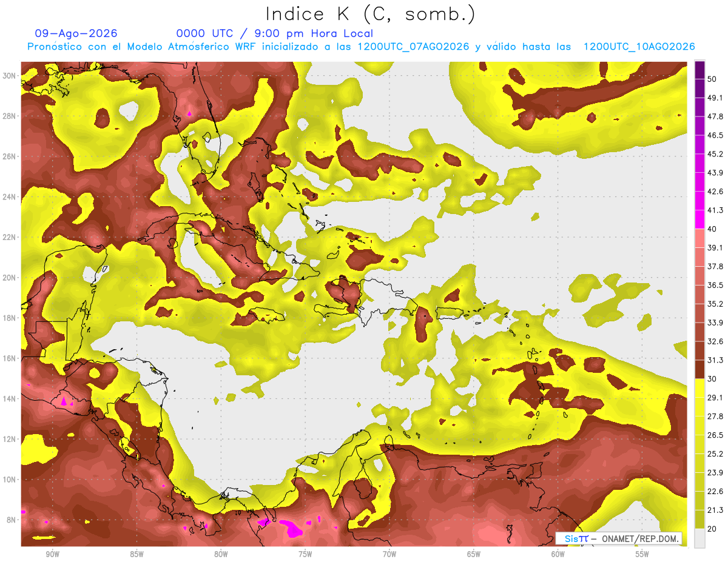Click the '8N' latitude label

click(x=12, y=520)
